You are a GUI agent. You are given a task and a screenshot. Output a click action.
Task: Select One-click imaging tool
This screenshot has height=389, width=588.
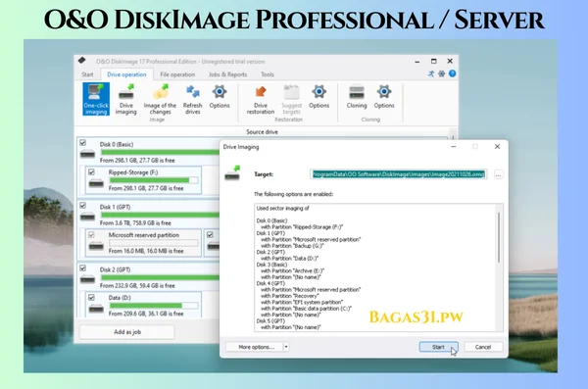(96, 99)
